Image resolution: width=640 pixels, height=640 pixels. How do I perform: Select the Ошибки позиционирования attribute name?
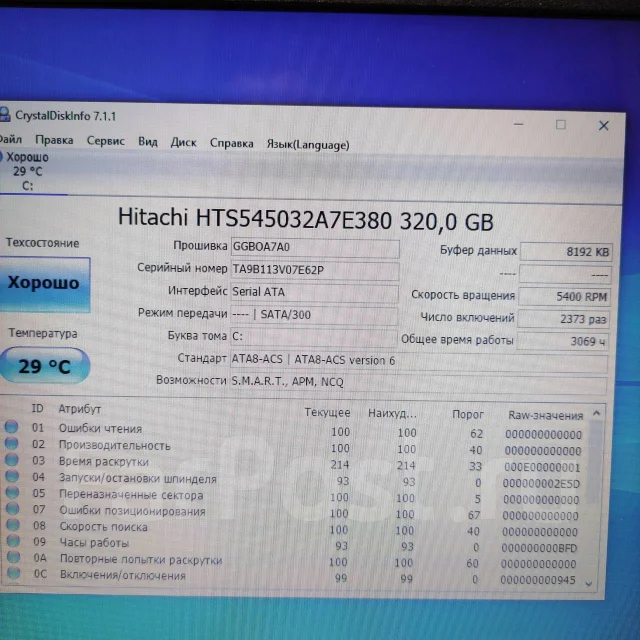pyautogui.click(x=132, y=511)
